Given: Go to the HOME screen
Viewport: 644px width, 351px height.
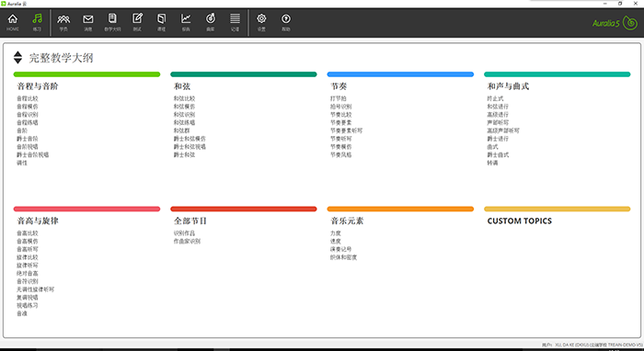Looking at the screenshot, I should pos(13,22).
